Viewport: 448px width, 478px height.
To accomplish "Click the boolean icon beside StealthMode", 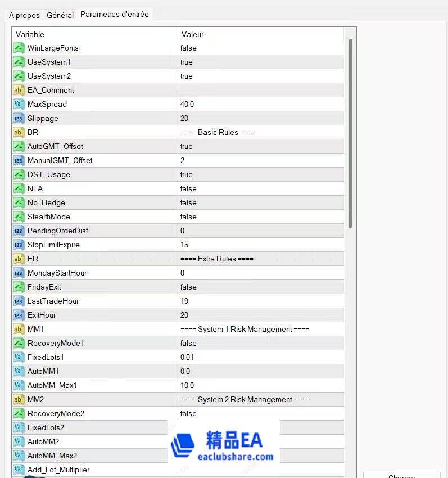I will [x=19, y=217].
